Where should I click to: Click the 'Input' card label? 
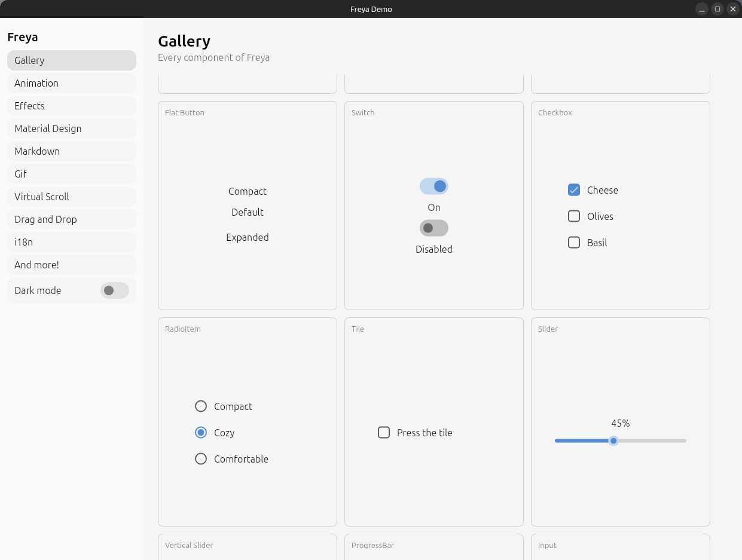[547, 545]
